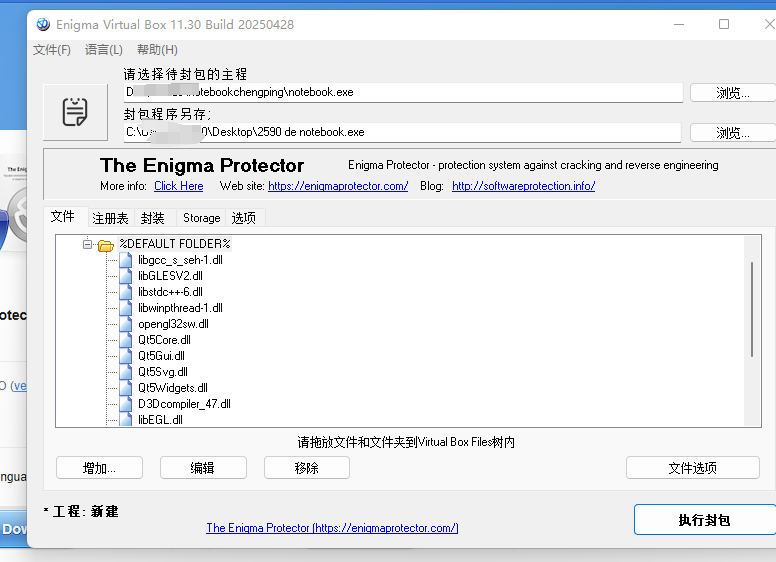The height and width of the screenshot is (562, 776).
Task: Select libgcc_s_seh-1.dll in file tree
Action: click(x=180, y=260)
